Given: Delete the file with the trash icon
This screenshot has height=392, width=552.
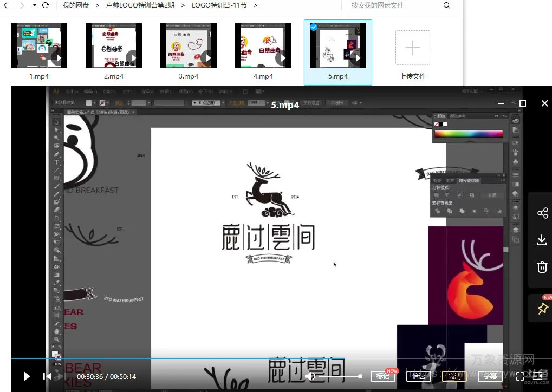Looking at the screenshot, I should tap(542, 266).
